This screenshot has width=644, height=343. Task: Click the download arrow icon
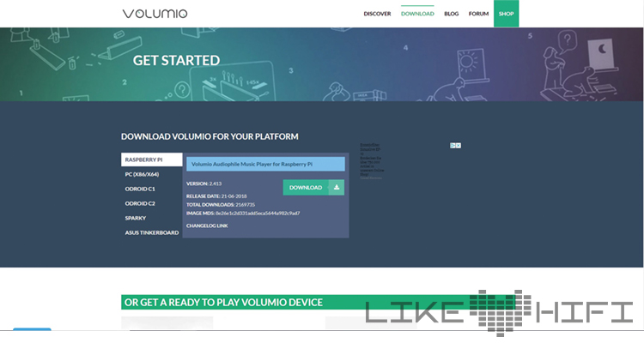(x=337, y=188)
